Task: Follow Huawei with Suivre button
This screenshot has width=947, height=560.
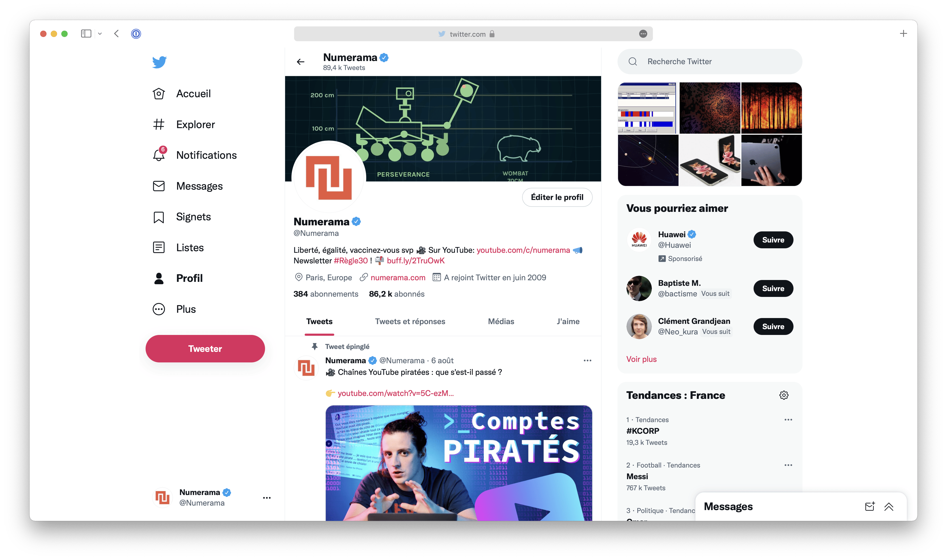Action: (773, 240)
